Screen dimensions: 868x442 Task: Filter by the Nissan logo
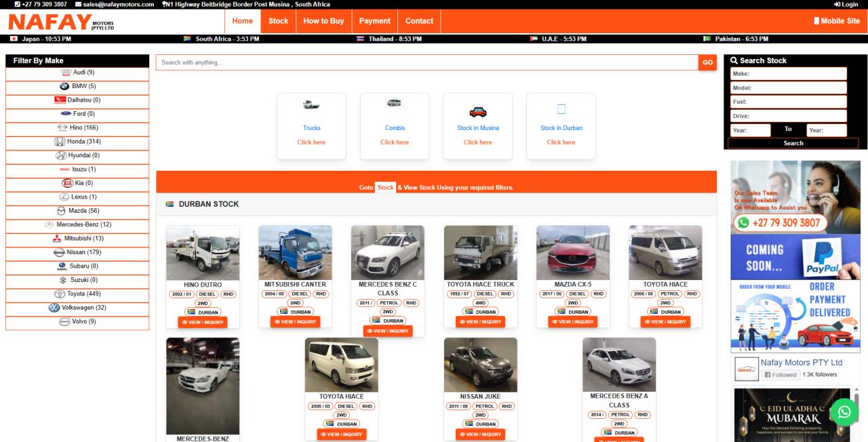coord(60,252)
